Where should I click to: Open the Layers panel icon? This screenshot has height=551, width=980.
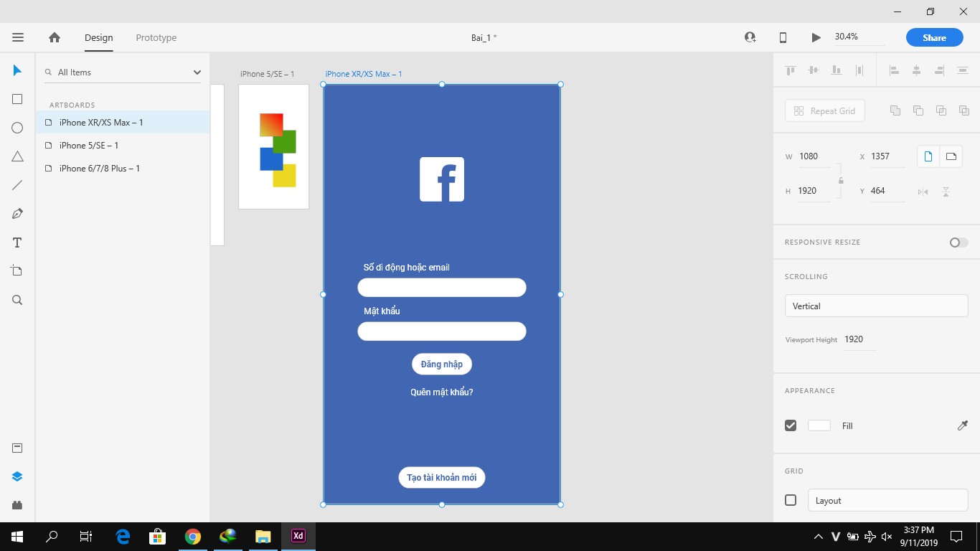[x=17, y=476]
